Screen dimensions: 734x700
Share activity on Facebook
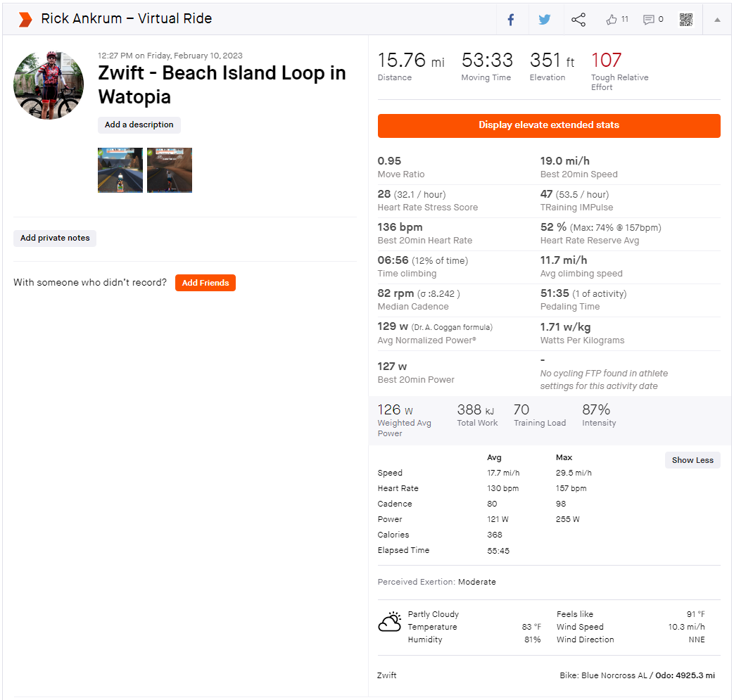pyautogui.click(x=511, y=20)
